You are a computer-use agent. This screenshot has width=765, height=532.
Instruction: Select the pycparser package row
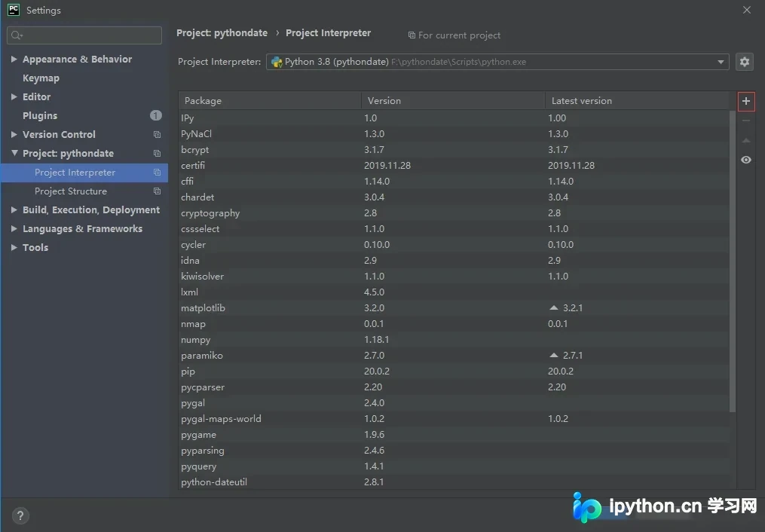click(x=454, y=387)
